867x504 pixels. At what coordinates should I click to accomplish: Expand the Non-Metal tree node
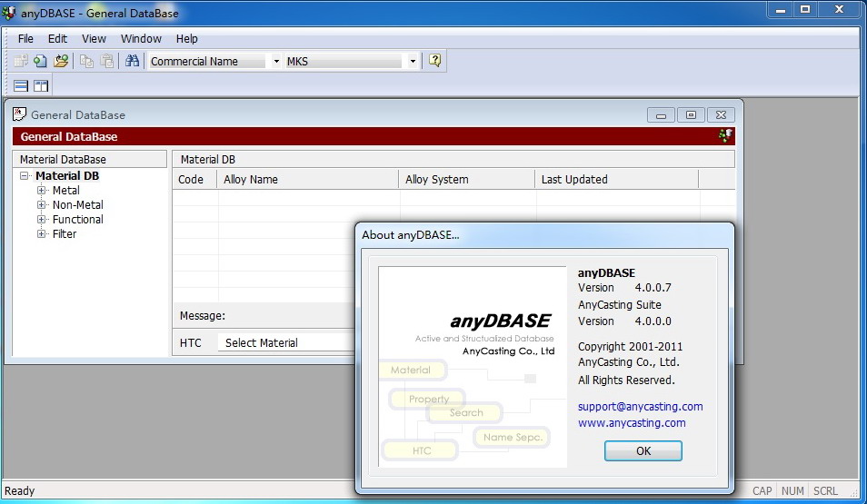tap(41, 204)
